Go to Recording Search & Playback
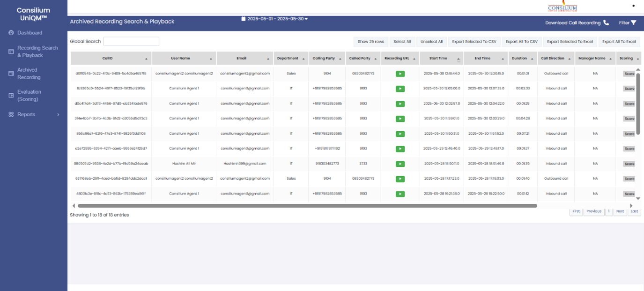The height and width of the screenshot is (291, 644). [x=37, y=52]
